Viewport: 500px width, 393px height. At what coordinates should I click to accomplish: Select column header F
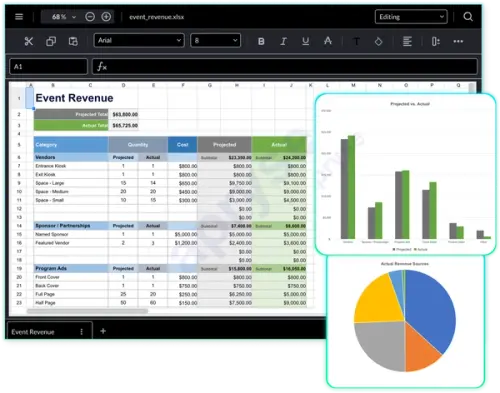(x=183, y=85)
